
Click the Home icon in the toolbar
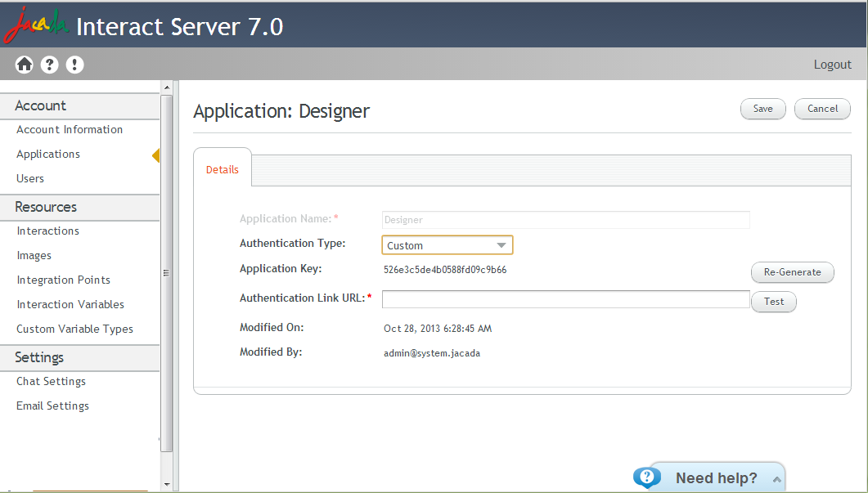coord(25,65)
